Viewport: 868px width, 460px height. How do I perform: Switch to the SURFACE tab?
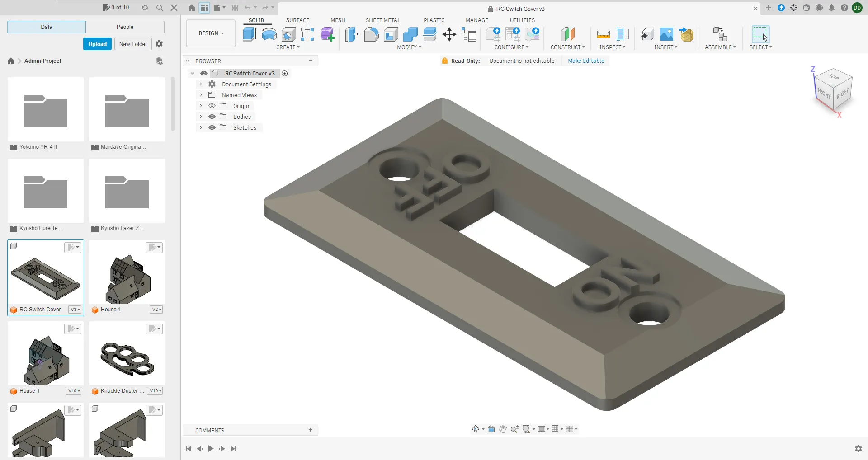coord(297,20)
